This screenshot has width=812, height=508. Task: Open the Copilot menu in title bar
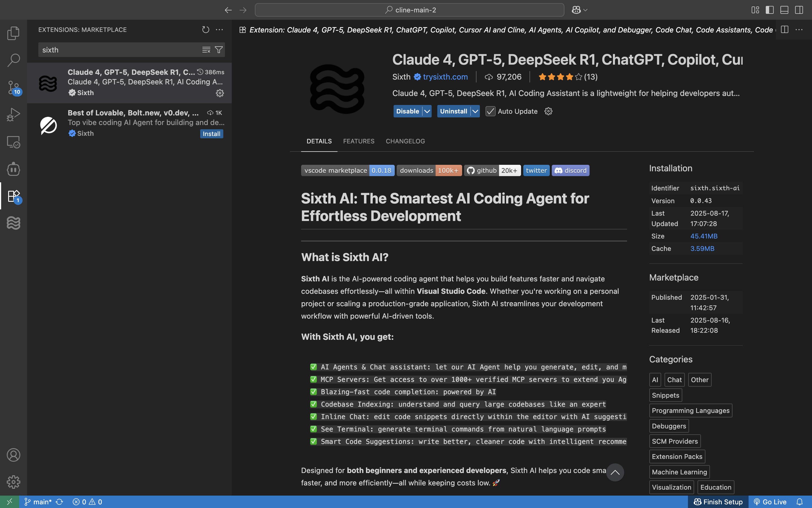(579, 10)
